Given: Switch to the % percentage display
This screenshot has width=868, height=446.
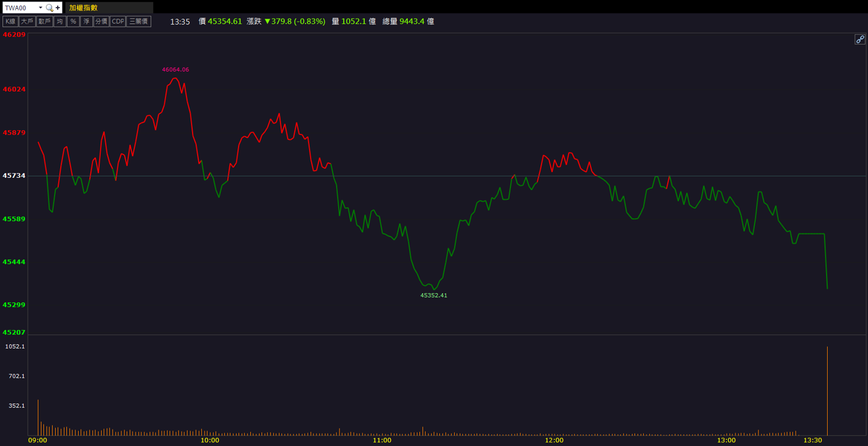Looking at the screenshot, I should (x=73, y=22).
